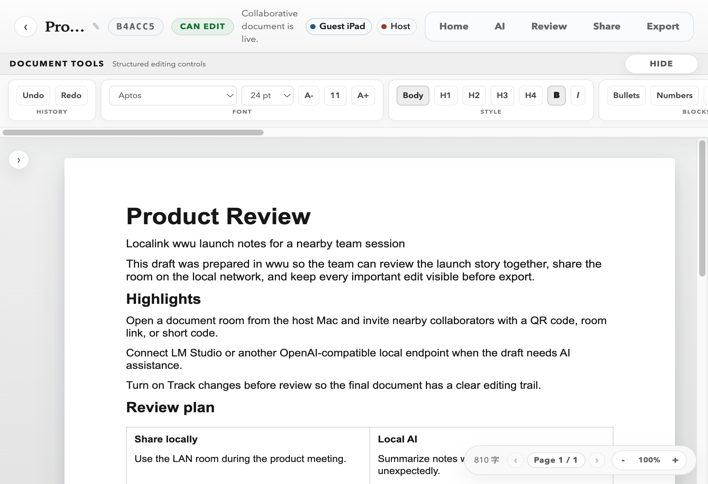Select the Guest iPad collaborator chip
Viewport: 708px width, 484px height.
coord(338,26)
